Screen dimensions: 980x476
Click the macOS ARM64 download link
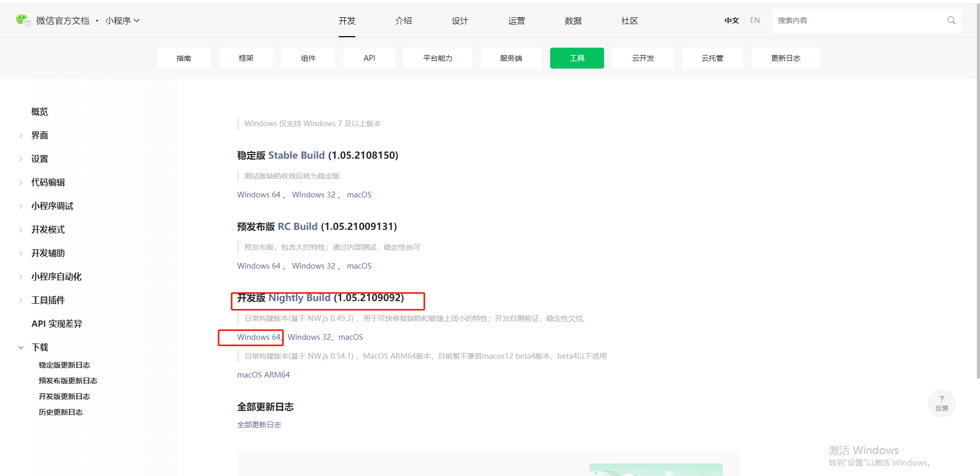263,375
